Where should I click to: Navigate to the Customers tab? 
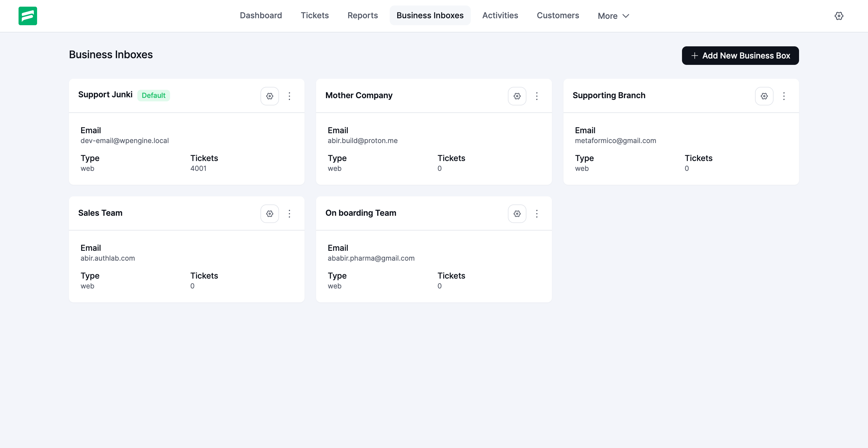(557, 16)
